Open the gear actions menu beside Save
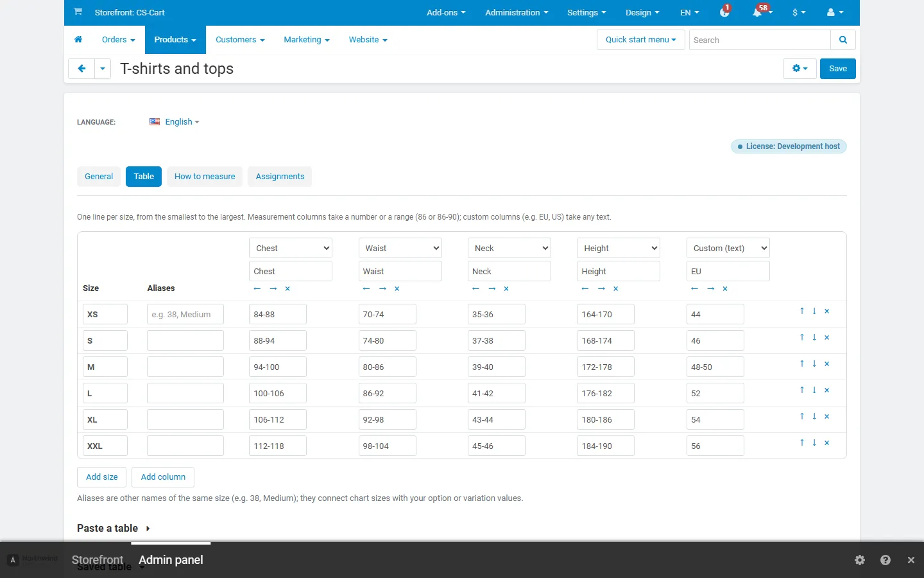This screenshot has height=578, width=924. point(800,69)
